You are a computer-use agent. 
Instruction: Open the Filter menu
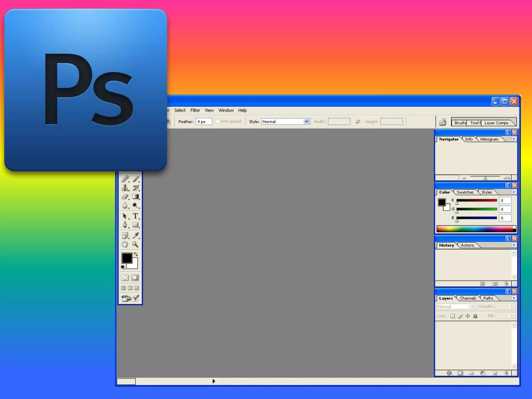[195, 110]
